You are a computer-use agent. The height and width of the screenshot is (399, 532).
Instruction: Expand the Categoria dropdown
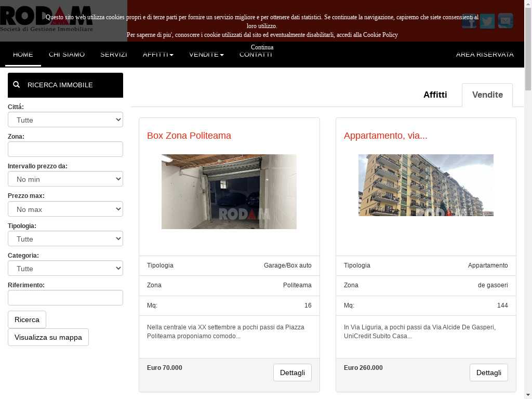[65, 268]
